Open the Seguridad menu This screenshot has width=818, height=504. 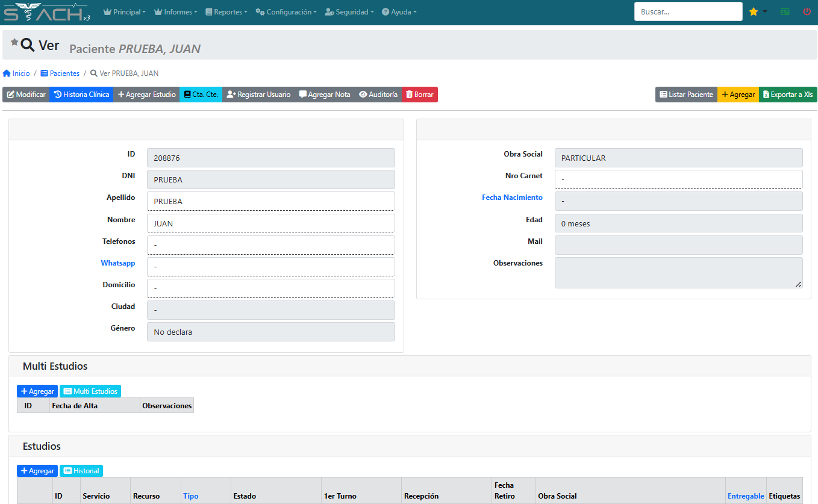[x=349, y=12]
